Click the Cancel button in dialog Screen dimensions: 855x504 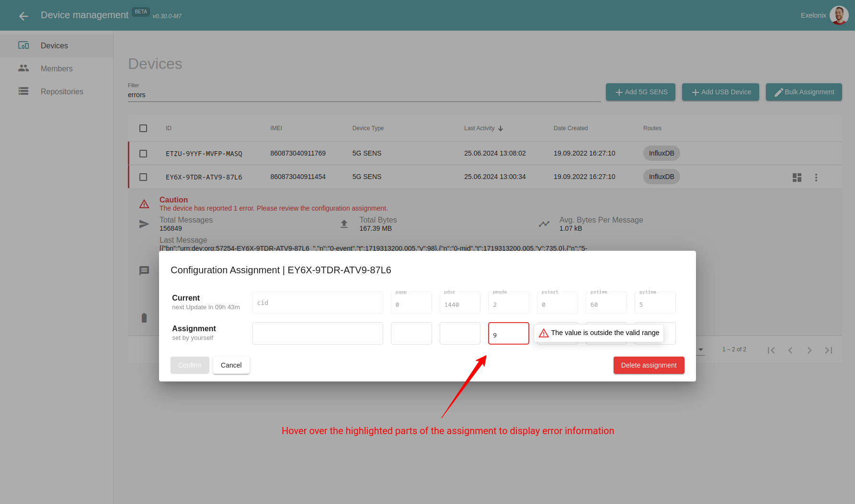(231, 365)
